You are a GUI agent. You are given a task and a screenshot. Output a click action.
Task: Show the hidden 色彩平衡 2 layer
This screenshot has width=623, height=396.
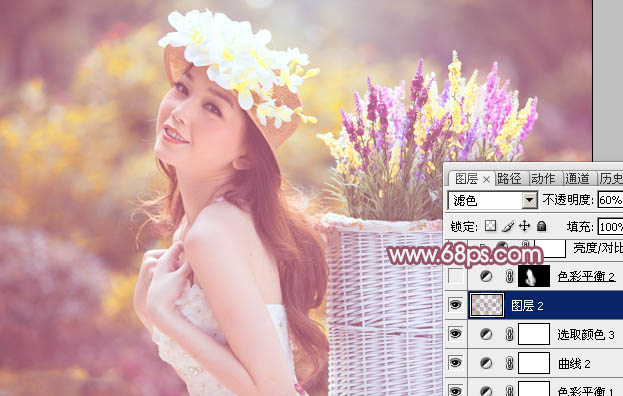(456, 276)
